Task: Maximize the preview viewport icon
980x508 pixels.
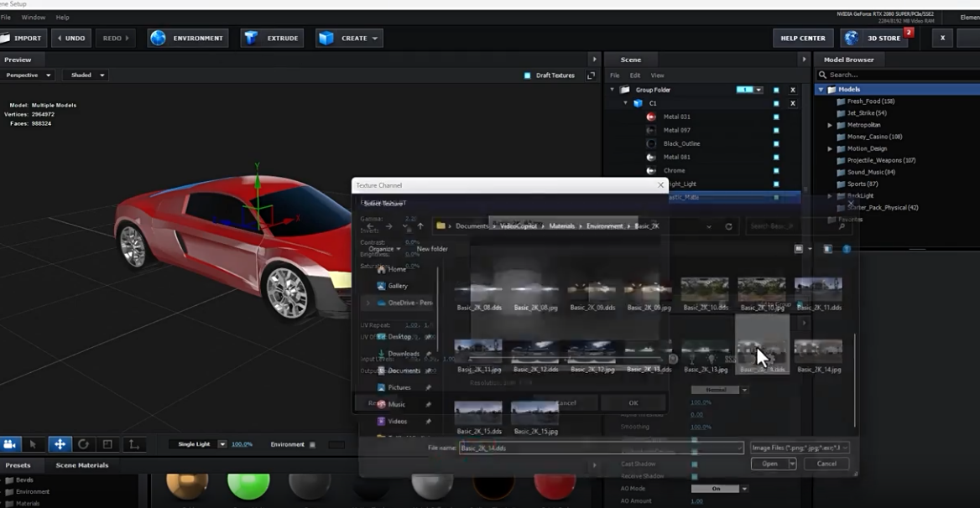Action: coord(591,75)
